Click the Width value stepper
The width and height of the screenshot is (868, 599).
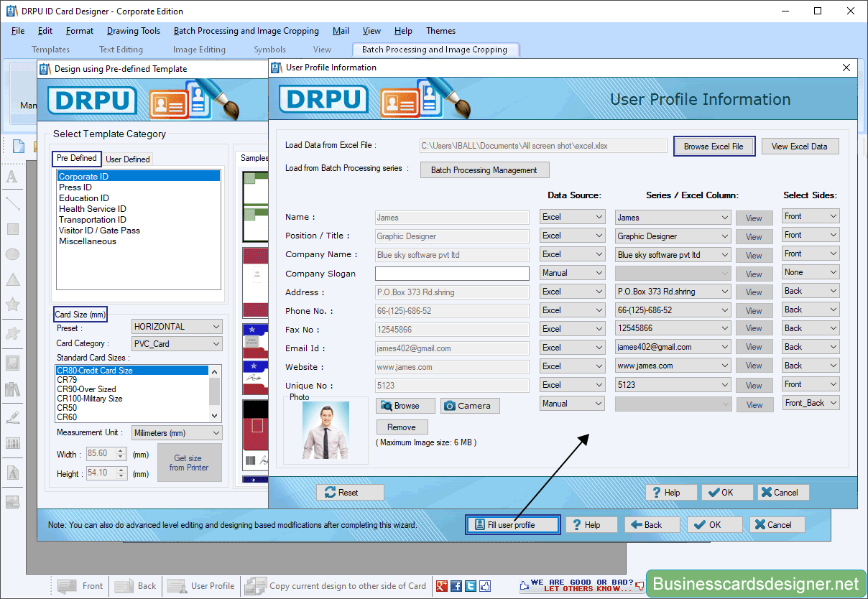pyautogui.click(x=121, y=454)
